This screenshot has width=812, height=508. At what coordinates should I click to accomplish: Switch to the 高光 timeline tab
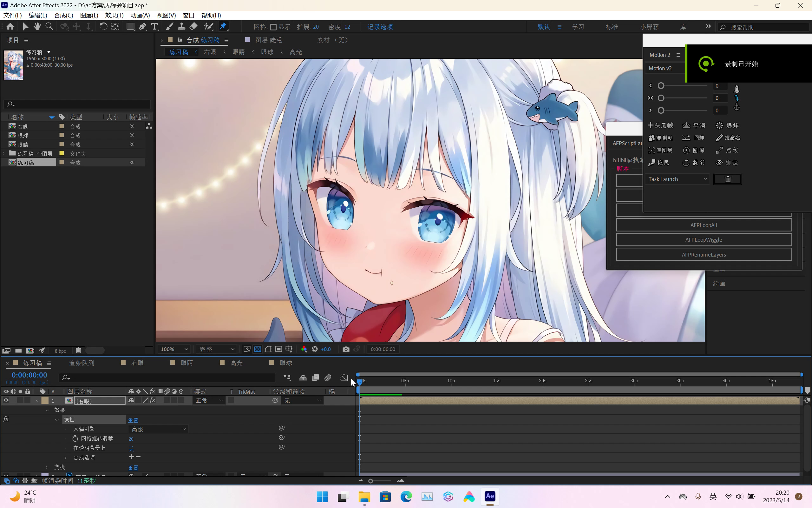(236, 363)
